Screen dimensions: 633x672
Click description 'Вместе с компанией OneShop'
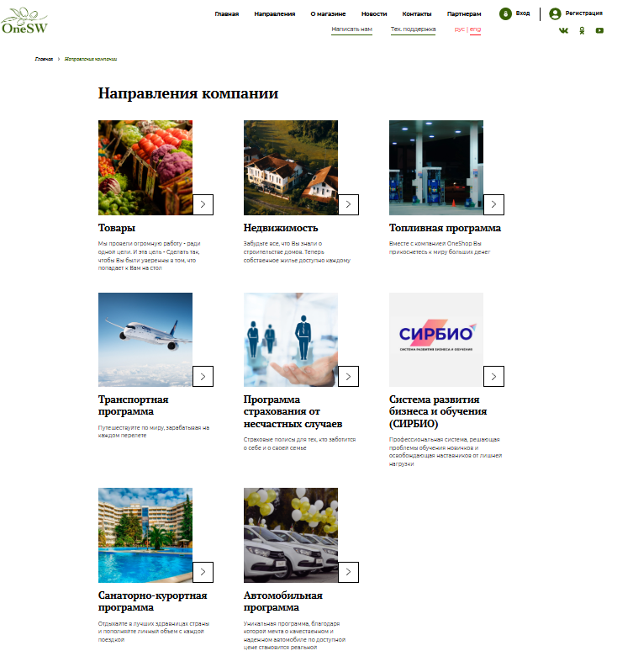click(x=440, y=248)
